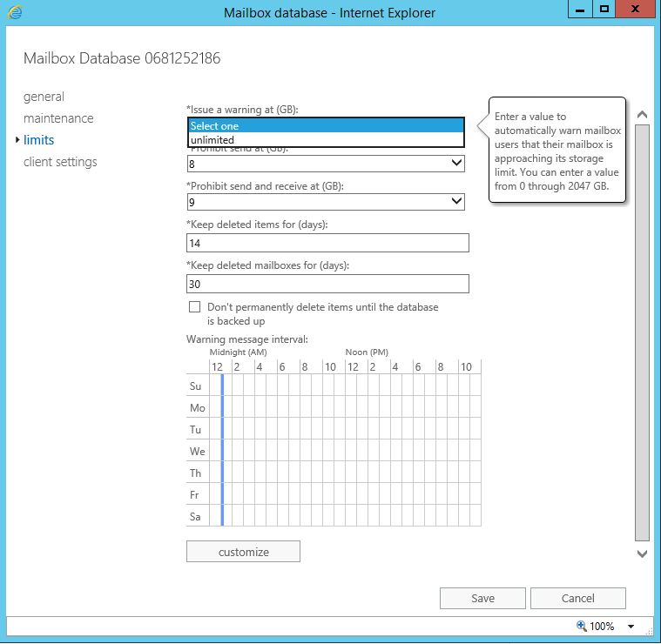The height and width of the screenshot is (644, 661).
Task: Click the Sunday row in warning schedule grid
Action: (x=344, y=386)
